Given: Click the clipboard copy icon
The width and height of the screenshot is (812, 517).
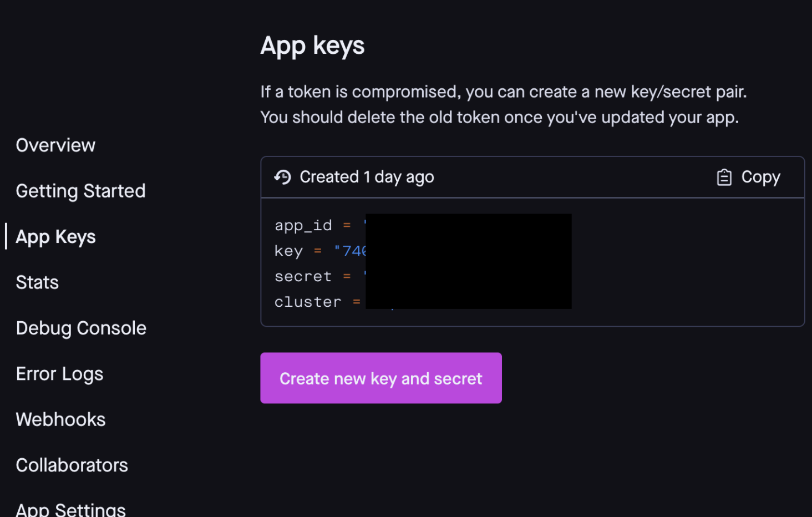Looking at the screenshot, I should (x=724, y=177).
